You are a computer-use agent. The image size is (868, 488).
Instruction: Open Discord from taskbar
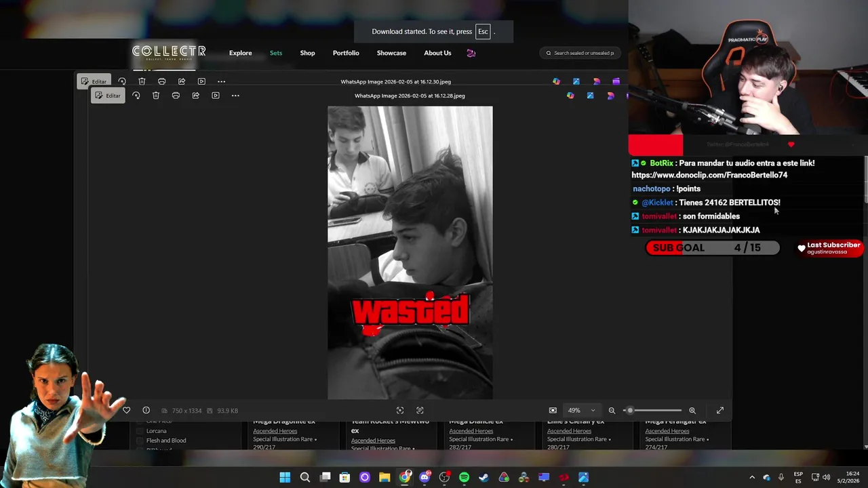coord(425,477)
